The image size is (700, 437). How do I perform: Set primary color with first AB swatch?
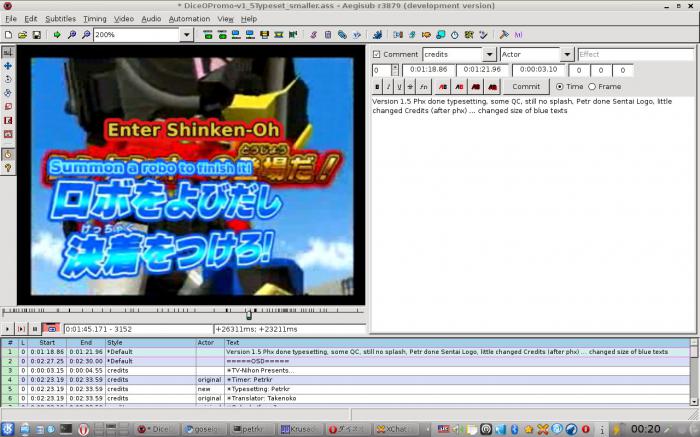tap(443, 87)
